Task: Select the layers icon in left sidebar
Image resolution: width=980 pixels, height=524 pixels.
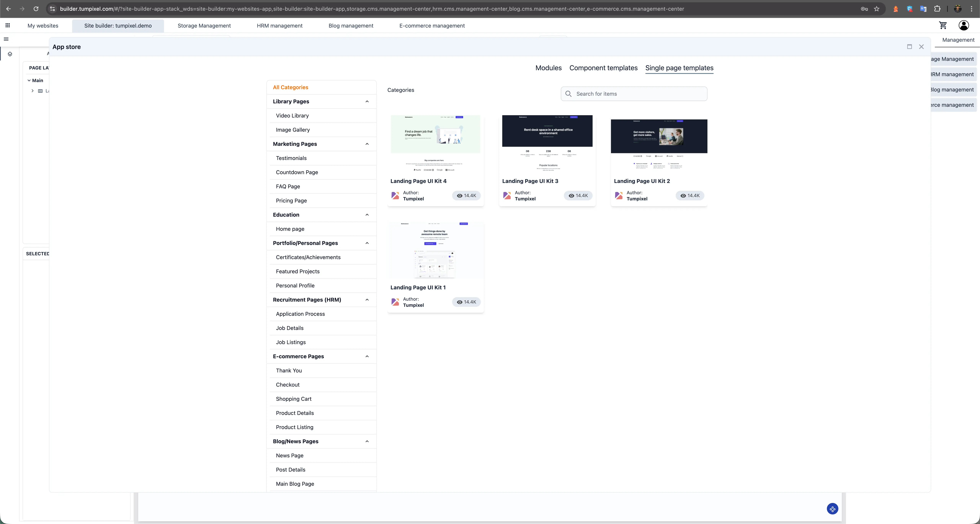Action: tap(10, 54)
